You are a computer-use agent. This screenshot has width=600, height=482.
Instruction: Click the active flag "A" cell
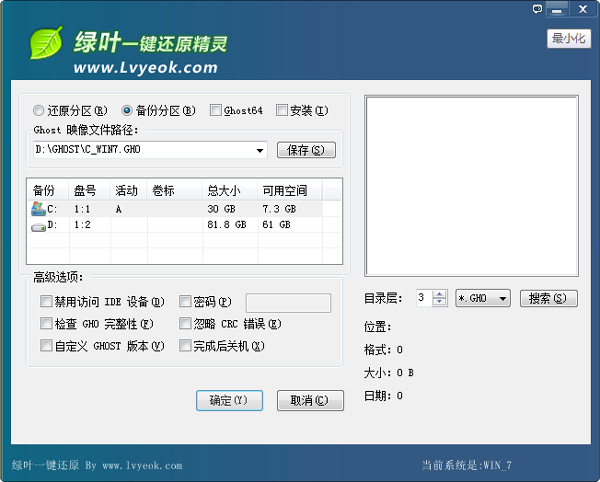pos(119,210)
